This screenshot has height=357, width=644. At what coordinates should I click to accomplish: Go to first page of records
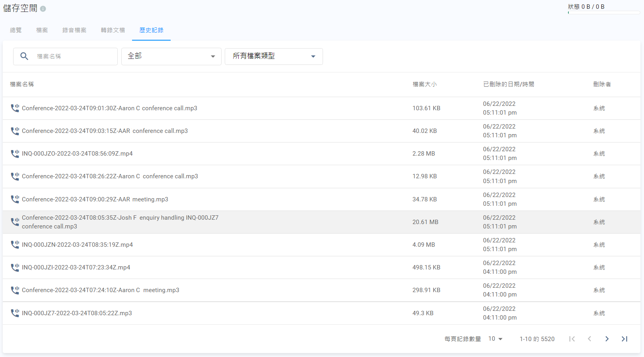[x=572, y=339]
